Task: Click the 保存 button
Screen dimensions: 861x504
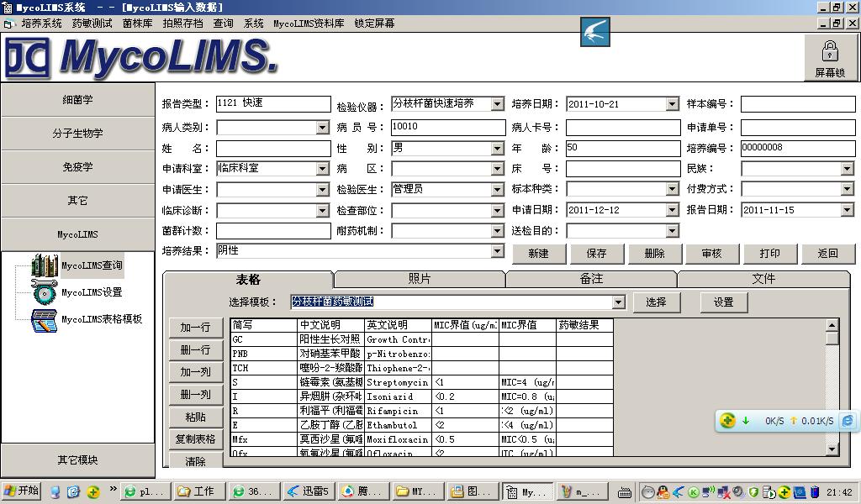Action: [596, 253]
